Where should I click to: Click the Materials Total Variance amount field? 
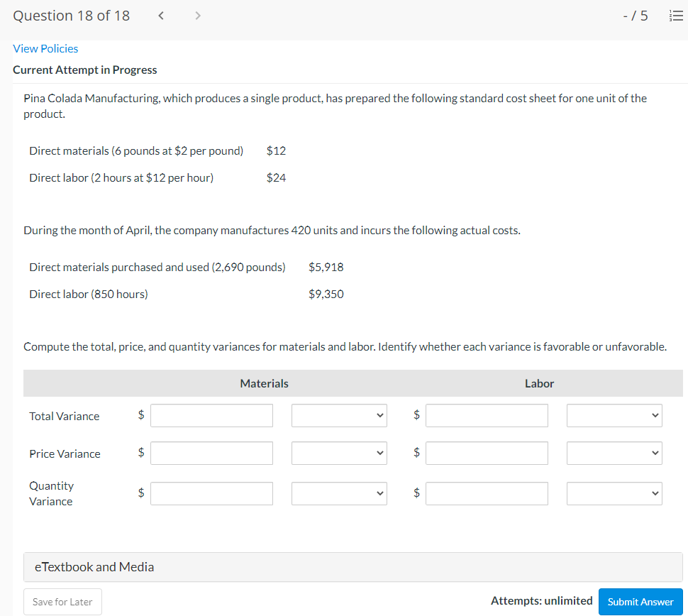(x=211, y=415)
